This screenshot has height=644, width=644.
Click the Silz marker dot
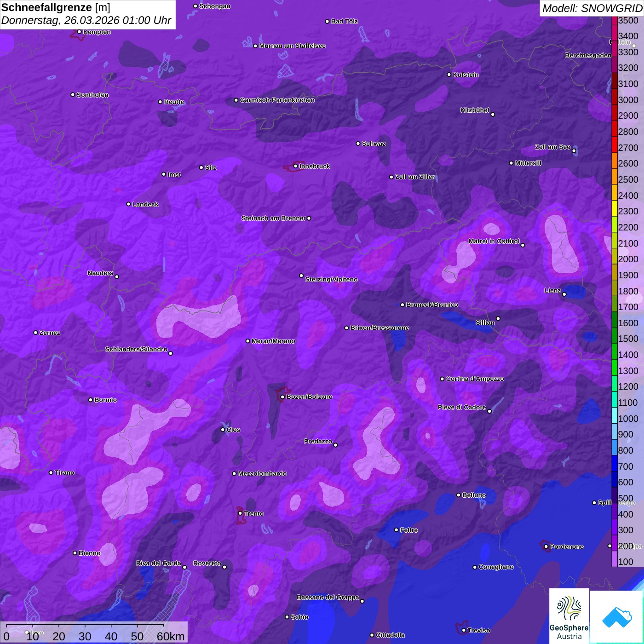tap(201, 167)
